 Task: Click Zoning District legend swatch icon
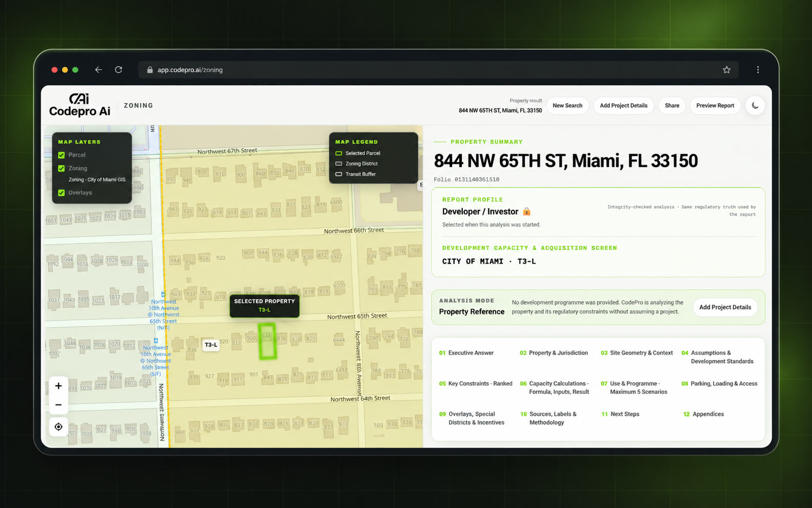point(338,164)
